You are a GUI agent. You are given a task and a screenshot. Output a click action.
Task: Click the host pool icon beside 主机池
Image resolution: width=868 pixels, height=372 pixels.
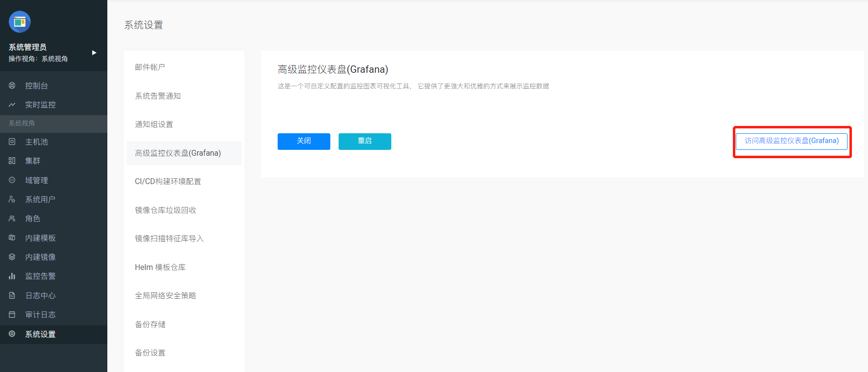(x=12, y=142)
